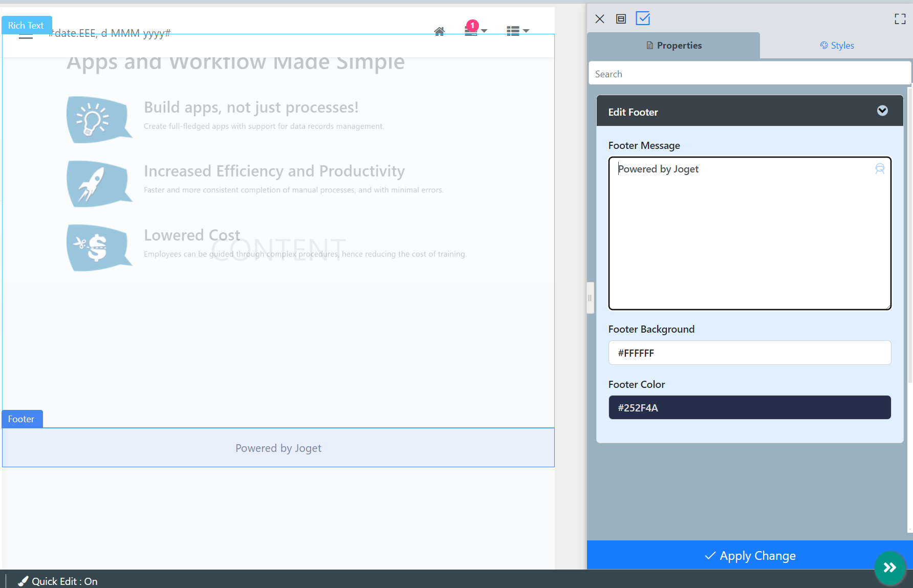Open the list menu dropdown in header
Image resolution: width=913 pixels, height=588 pixels.
[x=518, y=31]
